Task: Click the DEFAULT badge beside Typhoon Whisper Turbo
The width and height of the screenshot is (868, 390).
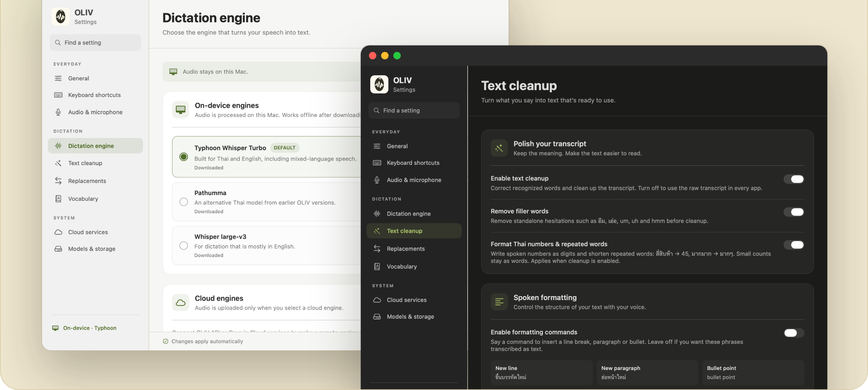Action: click(284, 148)
